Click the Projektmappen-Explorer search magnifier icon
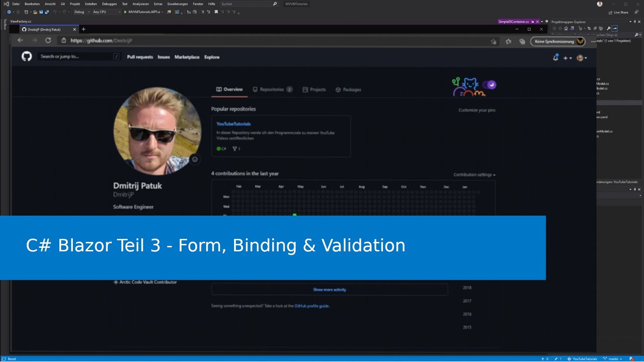This screenshot has width=644, height=362. point(637,35)
